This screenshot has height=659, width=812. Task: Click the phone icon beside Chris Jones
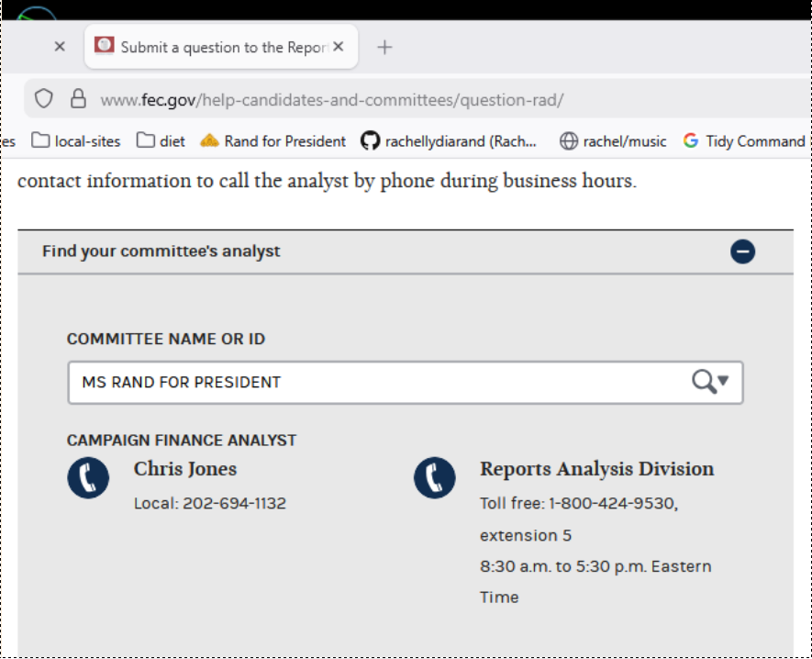click(88, 478)
